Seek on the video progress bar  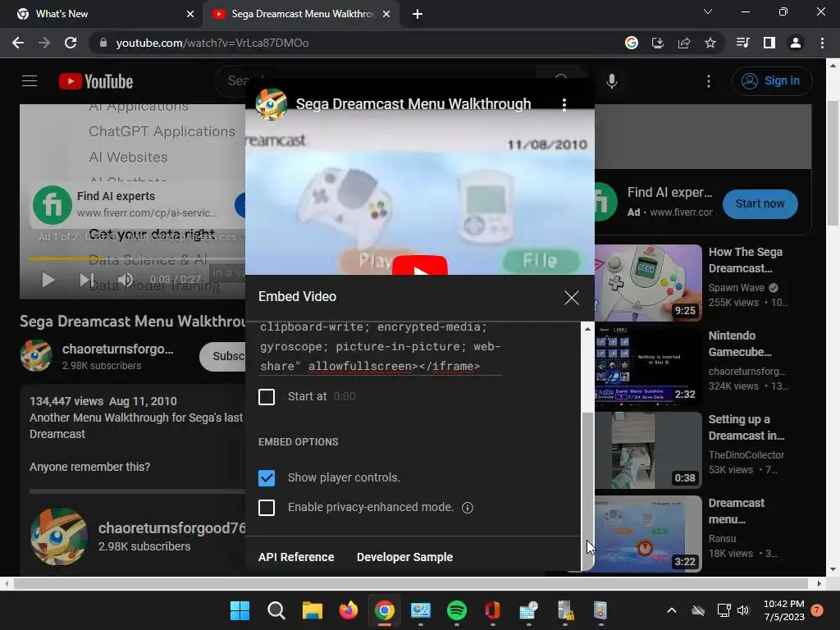137,259
